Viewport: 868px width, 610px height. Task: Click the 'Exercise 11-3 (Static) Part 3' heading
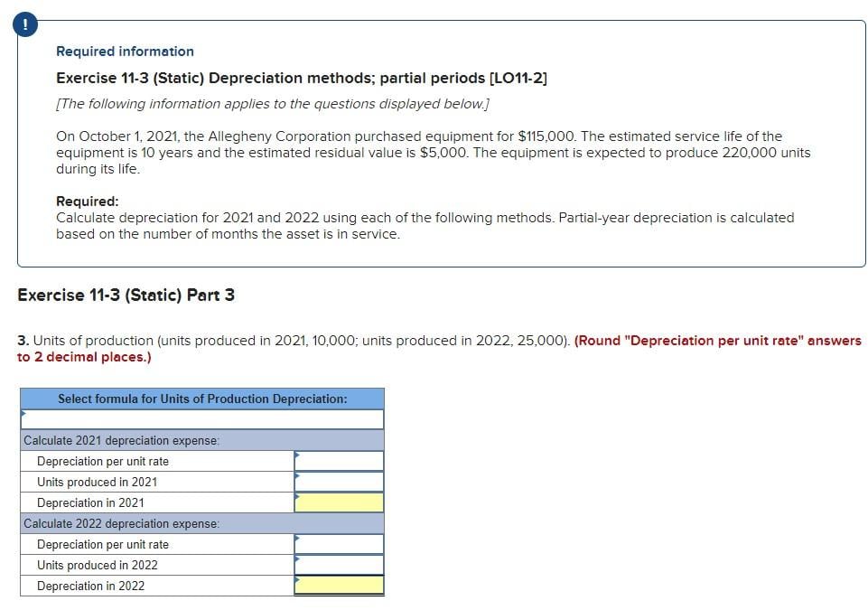126,295
